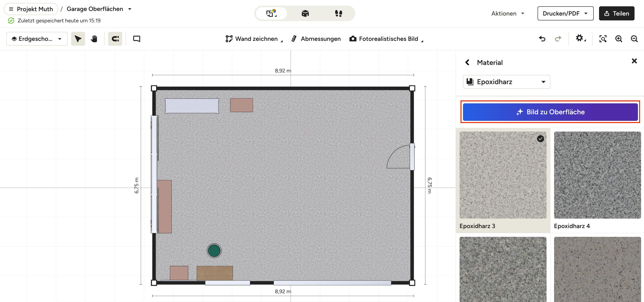Click the bottom-right wall corner handle

[412, 283]
